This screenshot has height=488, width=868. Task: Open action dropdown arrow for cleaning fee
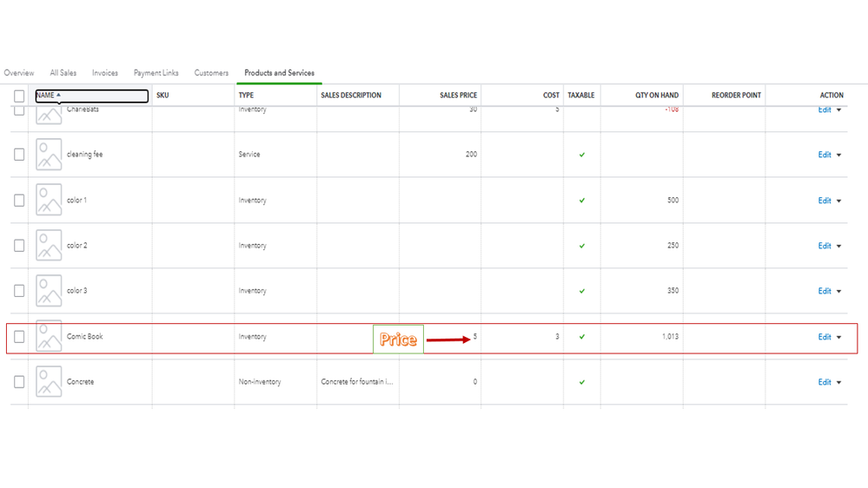[838, 155]
